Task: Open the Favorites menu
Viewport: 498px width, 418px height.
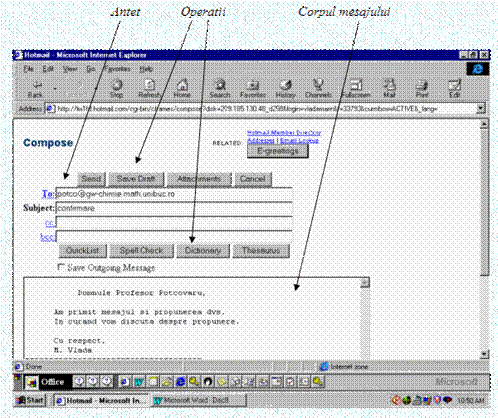Action: pyautogui.click(x=117, y=69)
